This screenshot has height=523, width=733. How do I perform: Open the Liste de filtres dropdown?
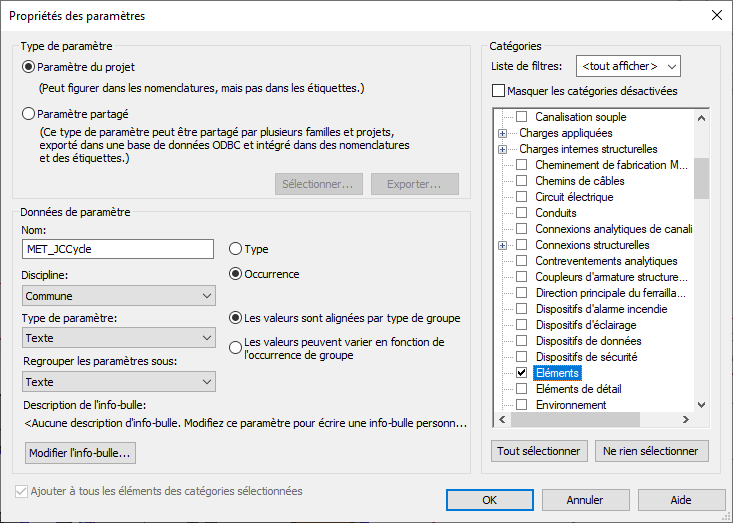click(628, 66)
